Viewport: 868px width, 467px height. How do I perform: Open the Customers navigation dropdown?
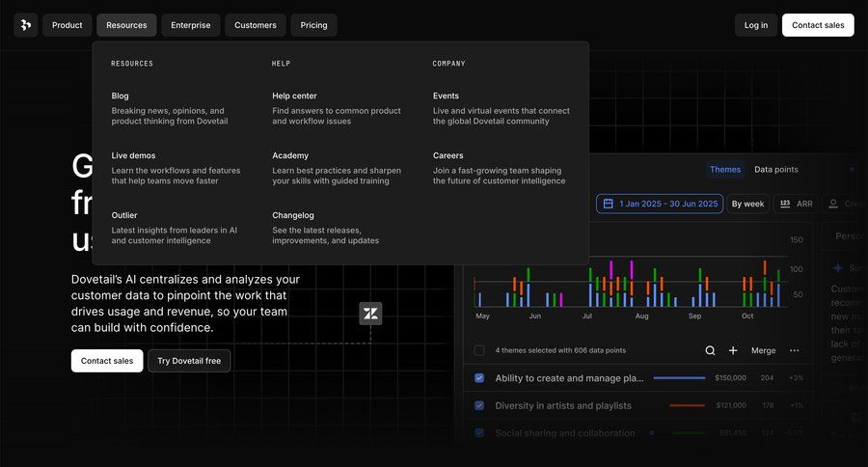click(255, 25)
